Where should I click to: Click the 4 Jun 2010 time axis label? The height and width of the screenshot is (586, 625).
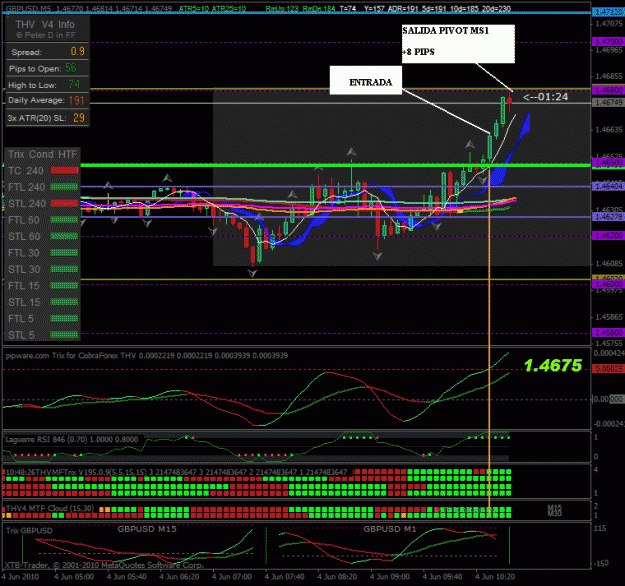pyautogui.click(x=20, y=576)
